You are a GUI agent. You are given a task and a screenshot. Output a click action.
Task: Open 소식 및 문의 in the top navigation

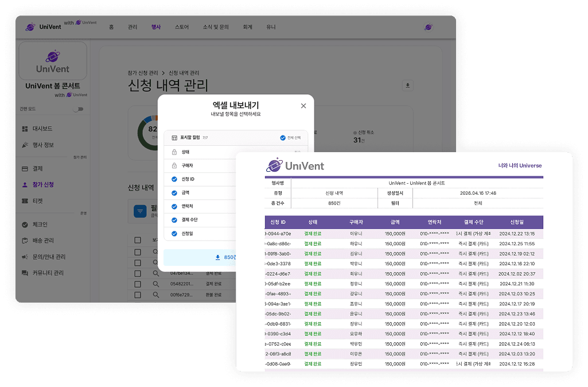tap(215, 26)
